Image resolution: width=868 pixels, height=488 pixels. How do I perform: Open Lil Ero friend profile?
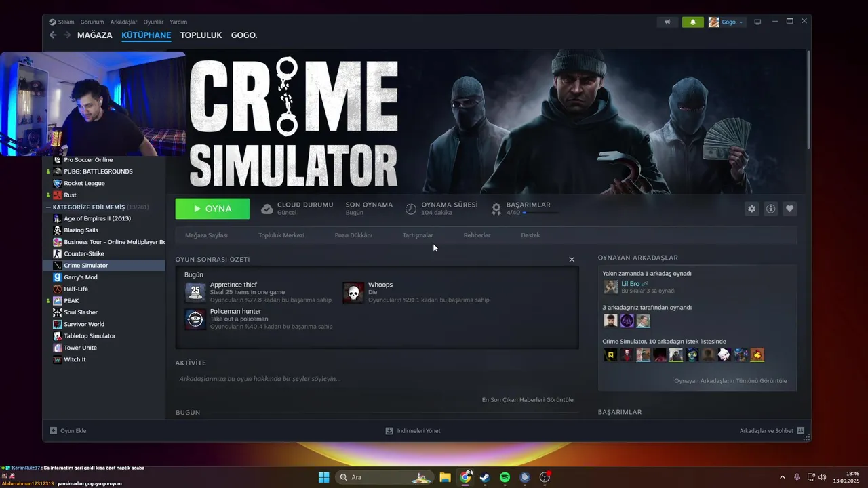(x=631, y=284)
